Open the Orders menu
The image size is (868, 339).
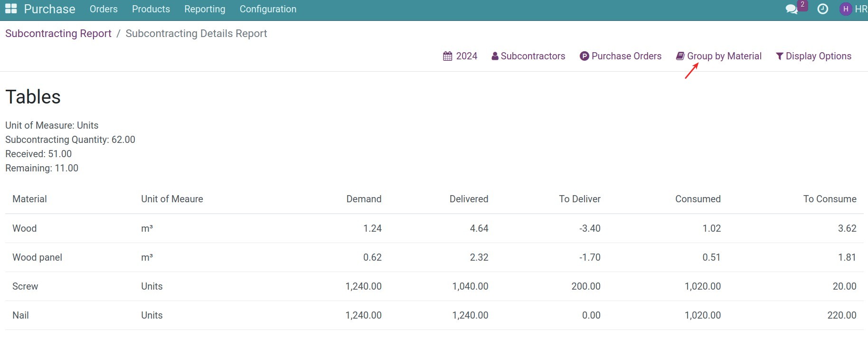[x=104, y=9]
